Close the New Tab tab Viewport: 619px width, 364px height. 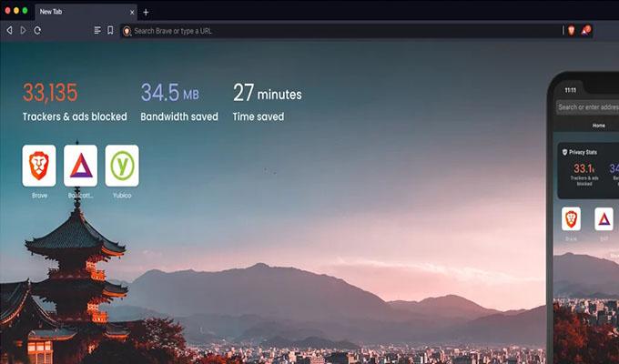pyautogui.click(x=132, y=12)
